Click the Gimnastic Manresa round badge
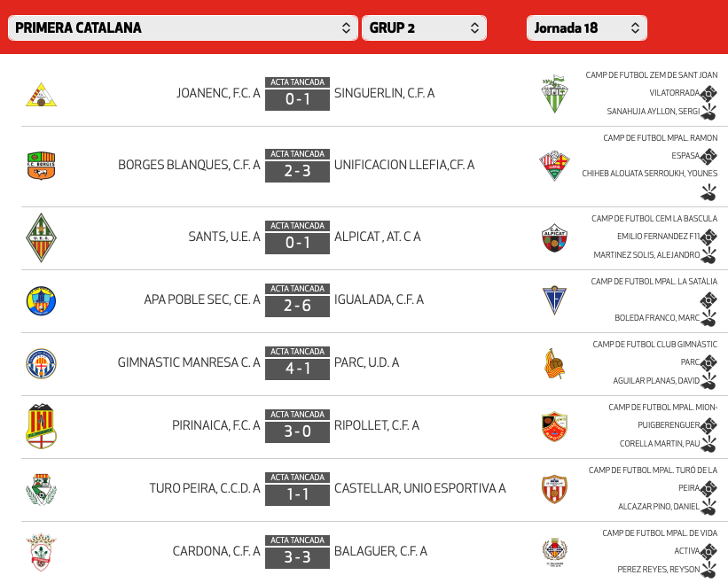This screenshot has width=728, height=583. pos(41,363)
